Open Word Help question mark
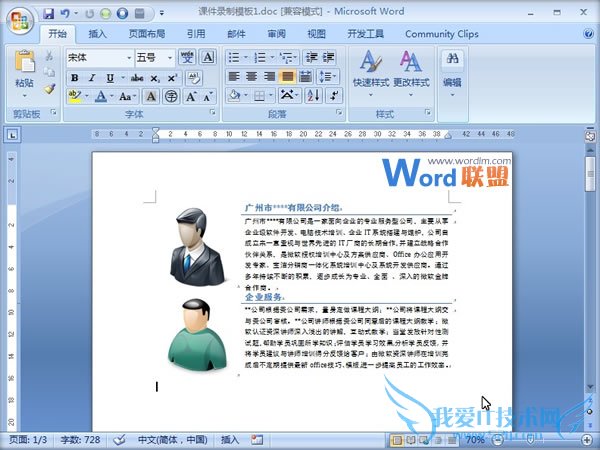 tap(589, 34)
